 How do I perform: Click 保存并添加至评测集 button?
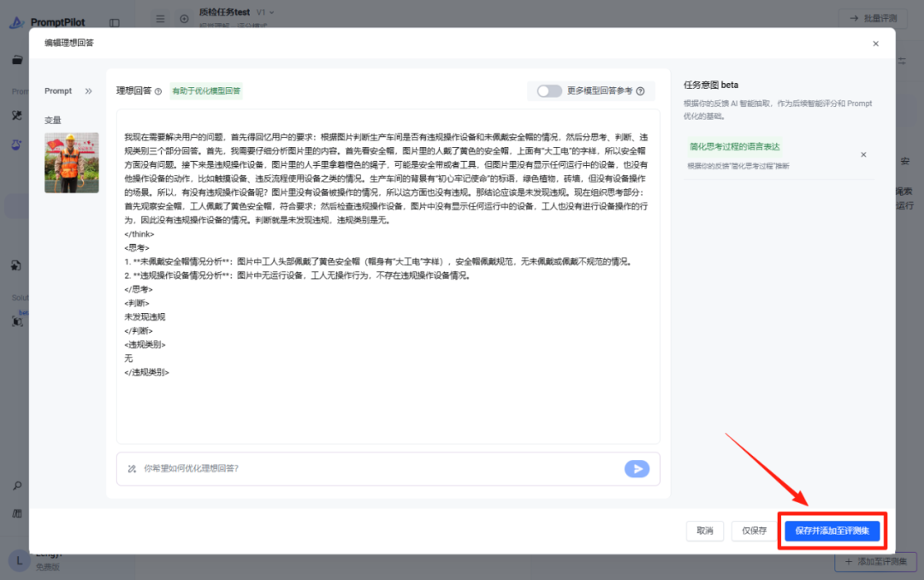[x=832, y=530]
